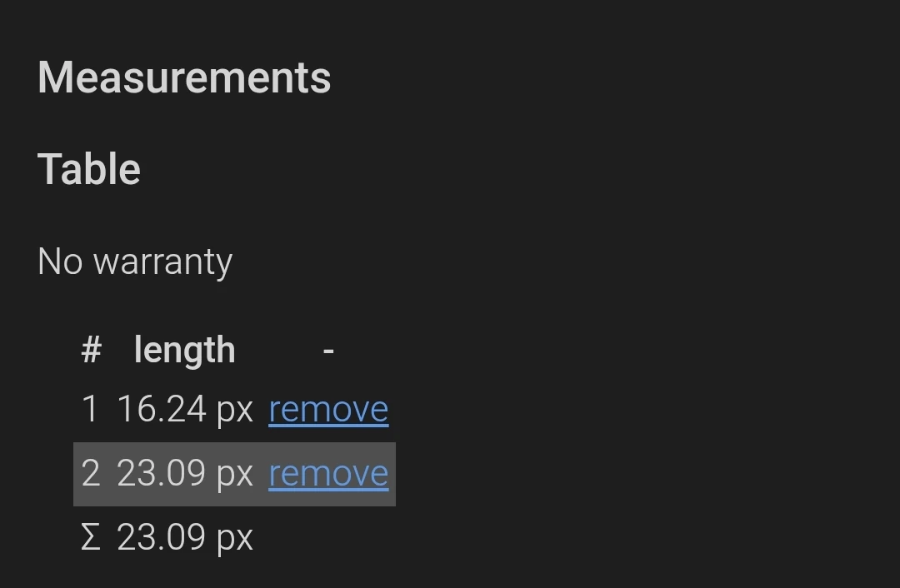Click row number 2 in table
This screenshot has width=900, height=588.
click(90, 473)
